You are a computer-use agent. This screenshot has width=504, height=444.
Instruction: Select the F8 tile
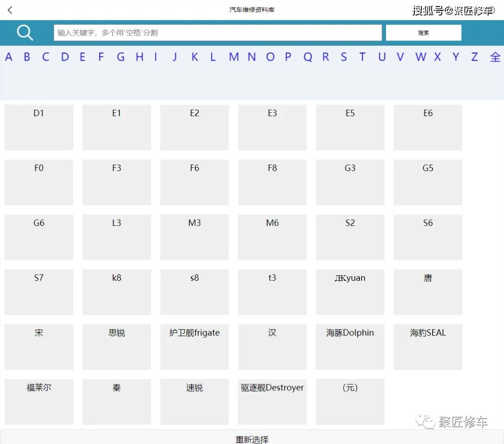272,182
